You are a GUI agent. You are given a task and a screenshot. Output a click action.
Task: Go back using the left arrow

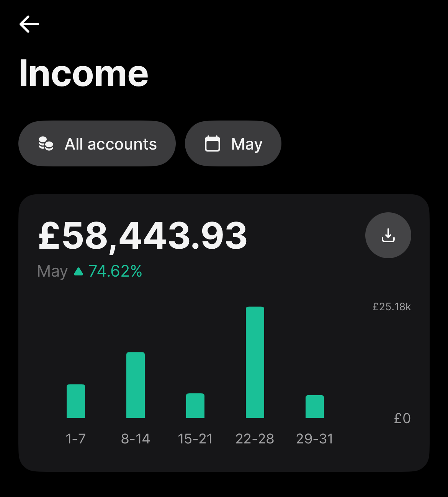click(x=29, y=24)
